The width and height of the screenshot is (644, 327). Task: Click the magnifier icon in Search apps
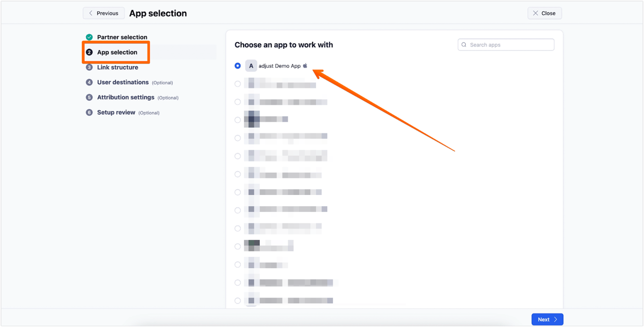click(x=464, y=45)
